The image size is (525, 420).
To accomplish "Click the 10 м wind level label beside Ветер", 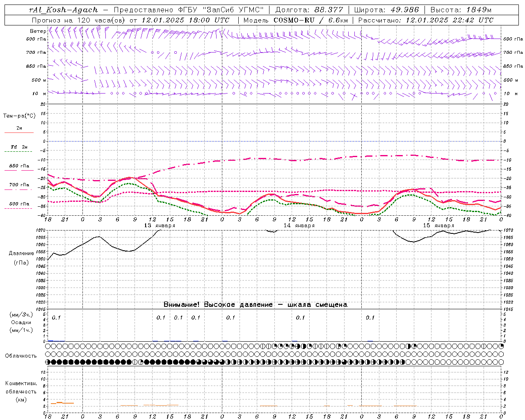I will point(39,94).
